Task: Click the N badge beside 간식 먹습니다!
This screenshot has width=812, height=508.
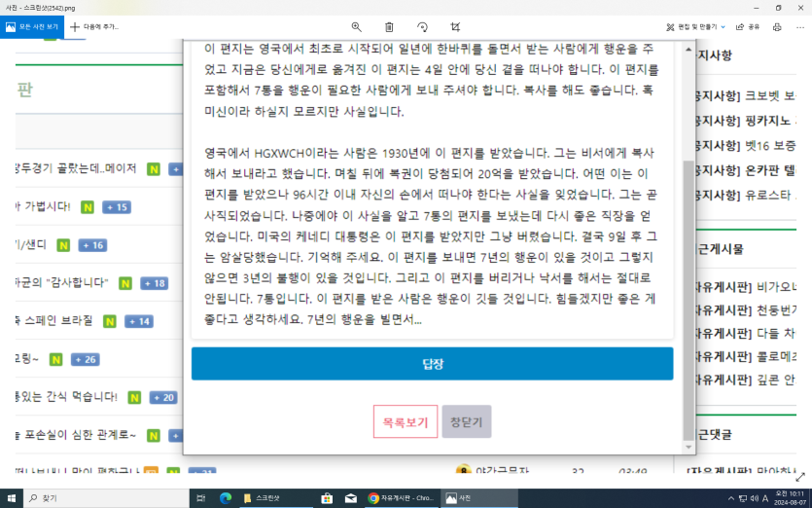Action: point(134,398)
